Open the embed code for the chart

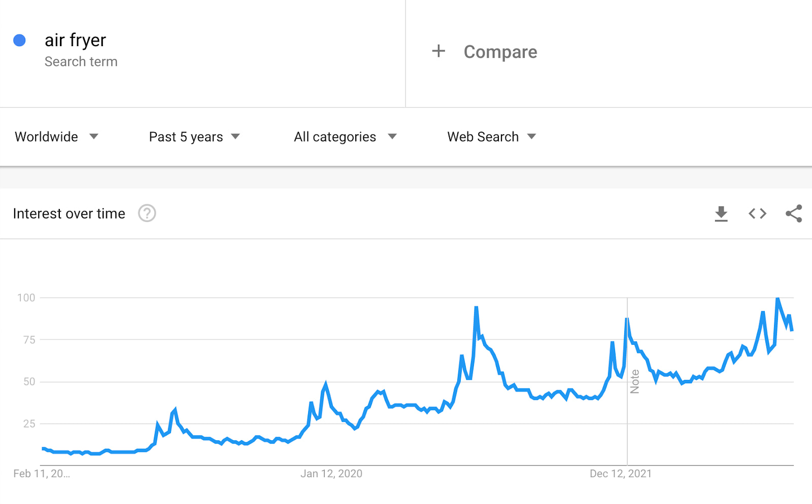coord(757,213)
